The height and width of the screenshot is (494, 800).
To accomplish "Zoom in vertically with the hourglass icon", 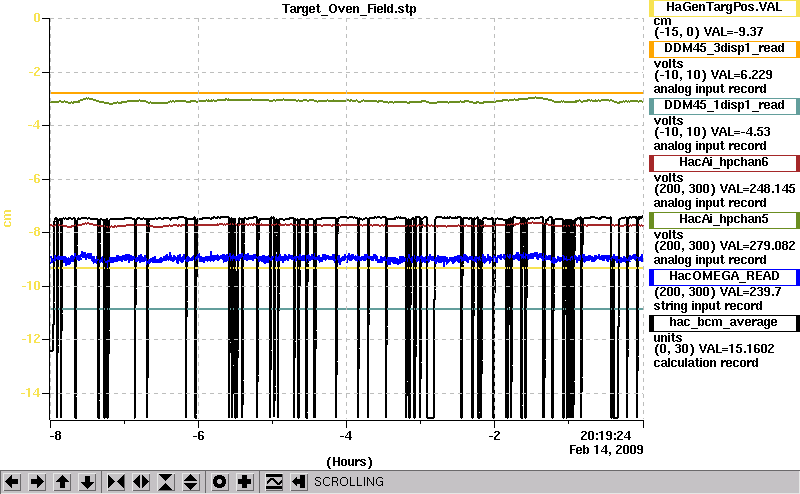I will [166, 482].
